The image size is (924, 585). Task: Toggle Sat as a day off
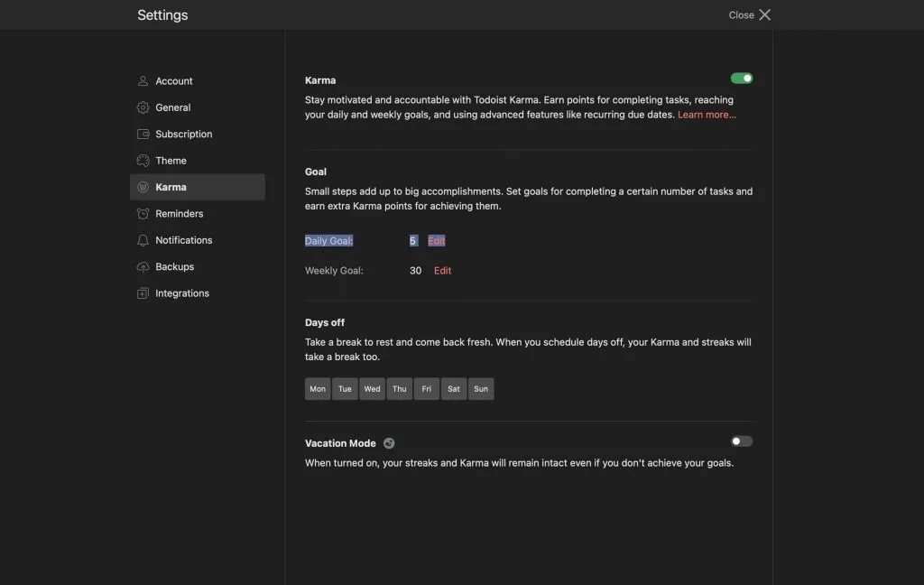454,388
